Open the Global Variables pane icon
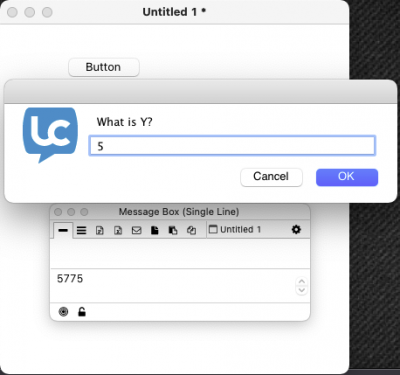Screen dimensions: 400x375 (118, 230)
